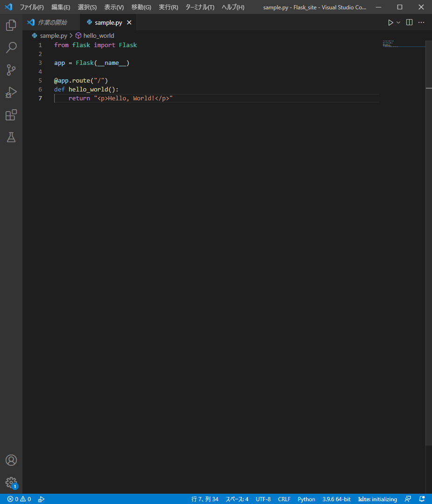
Task: Open the Testing flask icon view
Action: (x=11, y=137)
